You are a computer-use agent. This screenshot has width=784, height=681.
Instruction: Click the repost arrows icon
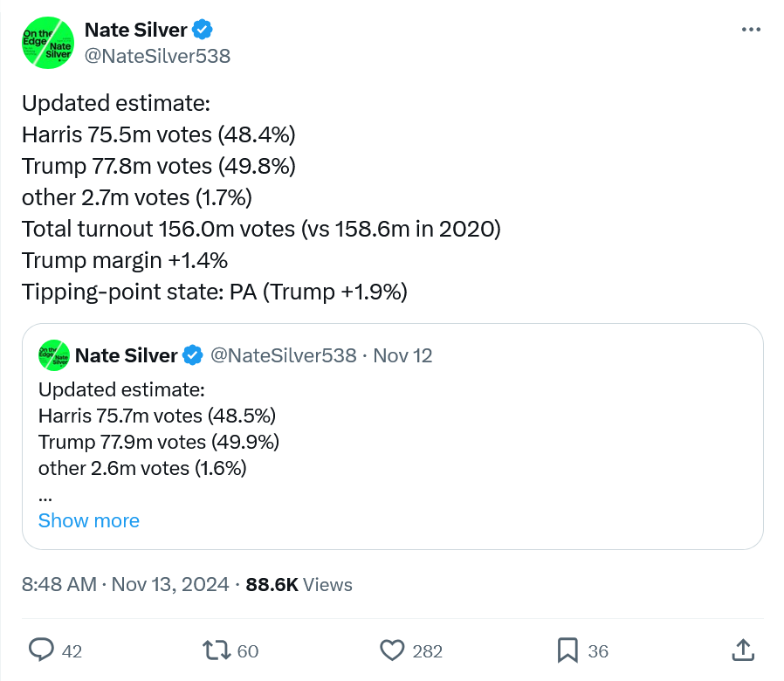(216, 650)
